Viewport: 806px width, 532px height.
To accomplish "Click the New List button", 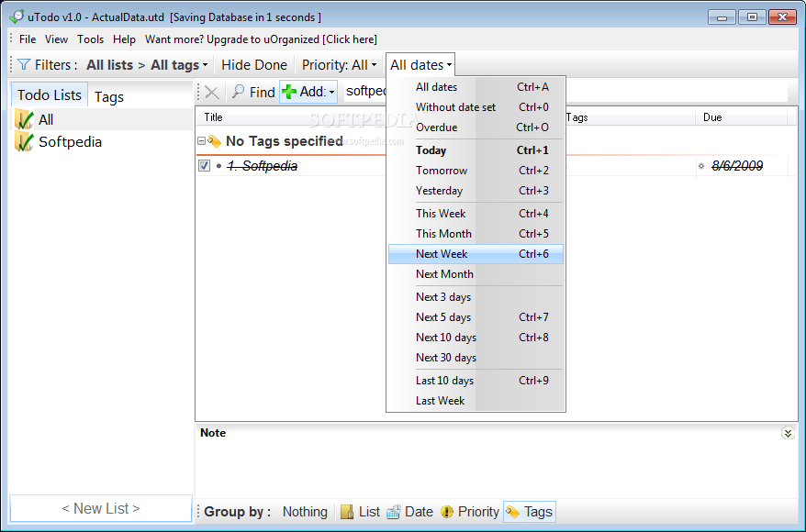I will (x=101, y=508).
